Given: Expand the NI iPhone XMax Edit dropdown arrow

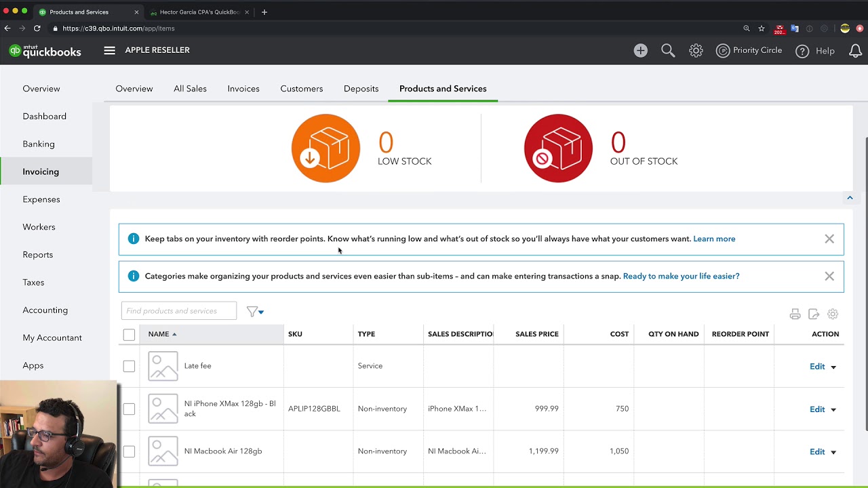Looking at the screenshot, I should (x=833, y=410).
